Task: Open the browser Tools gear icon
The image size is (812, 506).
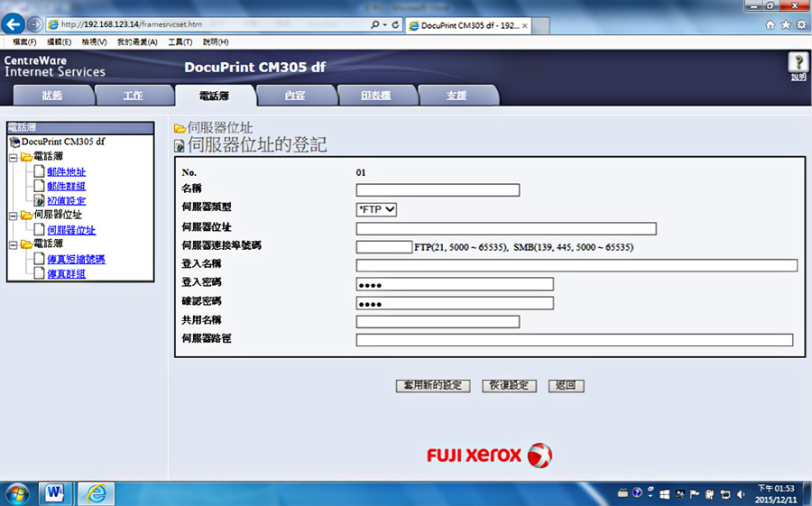Action: [801, 25]
